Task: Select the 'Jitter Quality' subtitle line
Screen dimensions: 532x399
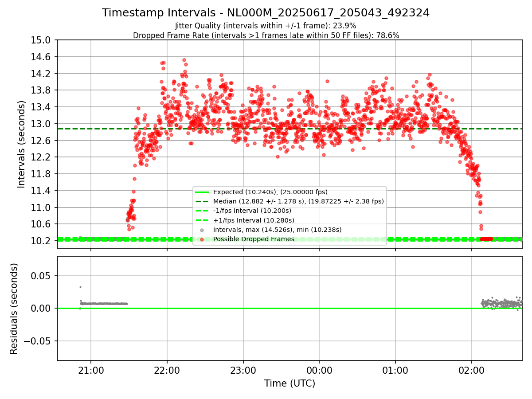Action: click(x=266, y=26)
